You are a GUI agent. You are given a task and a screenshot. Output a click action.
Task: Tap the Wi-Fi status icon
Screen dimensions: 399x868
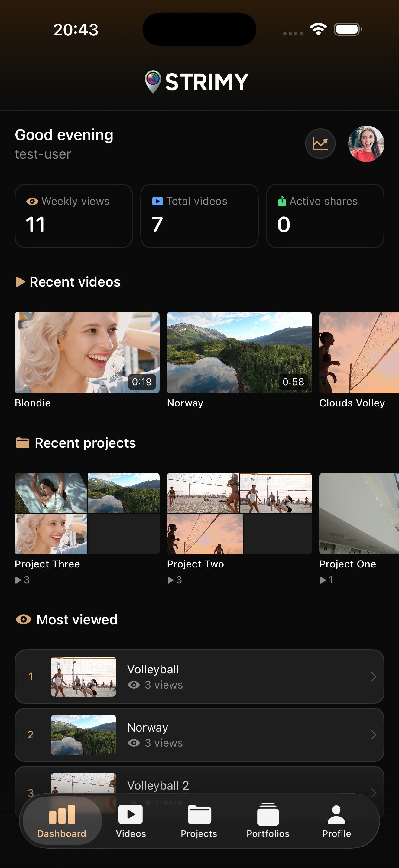click(x=318, y=29)
